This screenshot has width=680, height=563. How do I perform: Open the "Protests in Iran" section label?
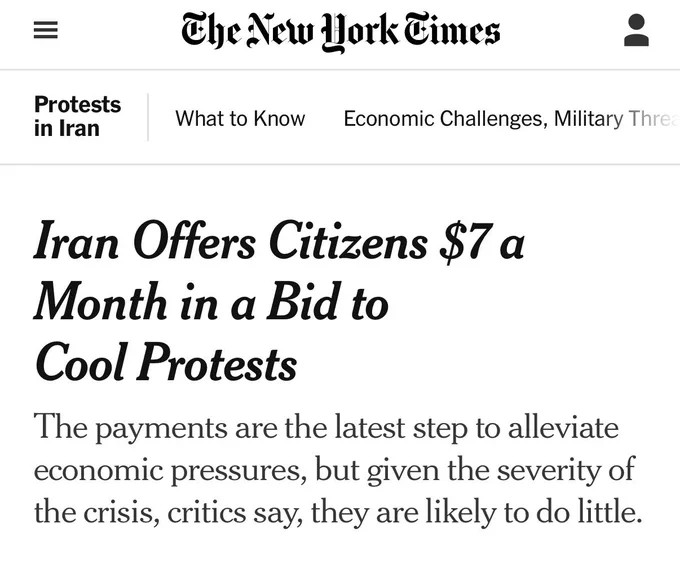point(77,116)
